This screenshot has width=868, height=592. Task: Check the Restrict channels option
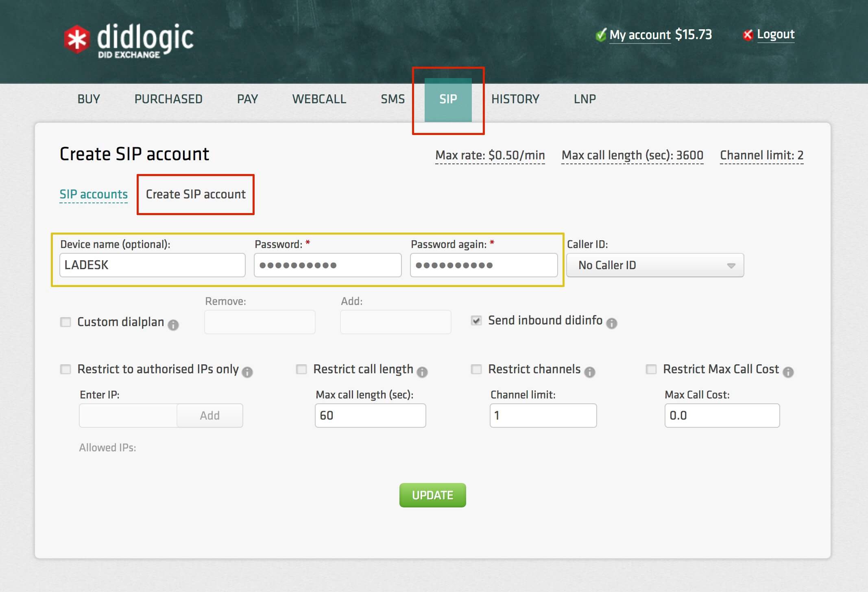click(x=476, y=369)
